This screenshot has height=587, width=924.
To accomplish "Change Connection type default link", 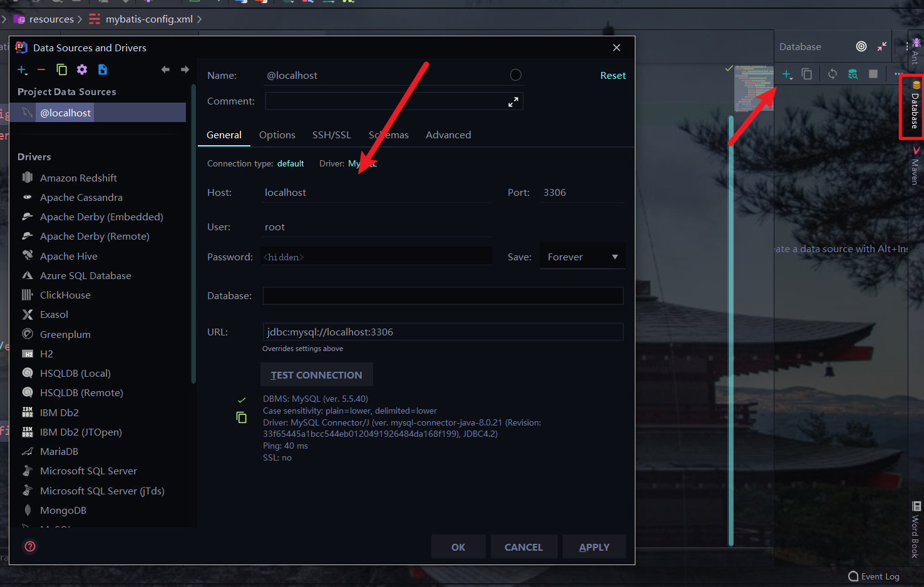I will click(290, 163).
